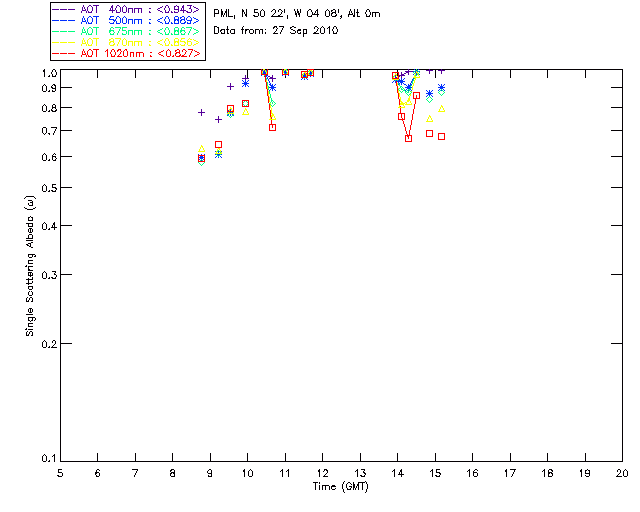Click the x-axis tick label 10
The height and width of the screenshot is (512, 640).
(x=248, y=473)
